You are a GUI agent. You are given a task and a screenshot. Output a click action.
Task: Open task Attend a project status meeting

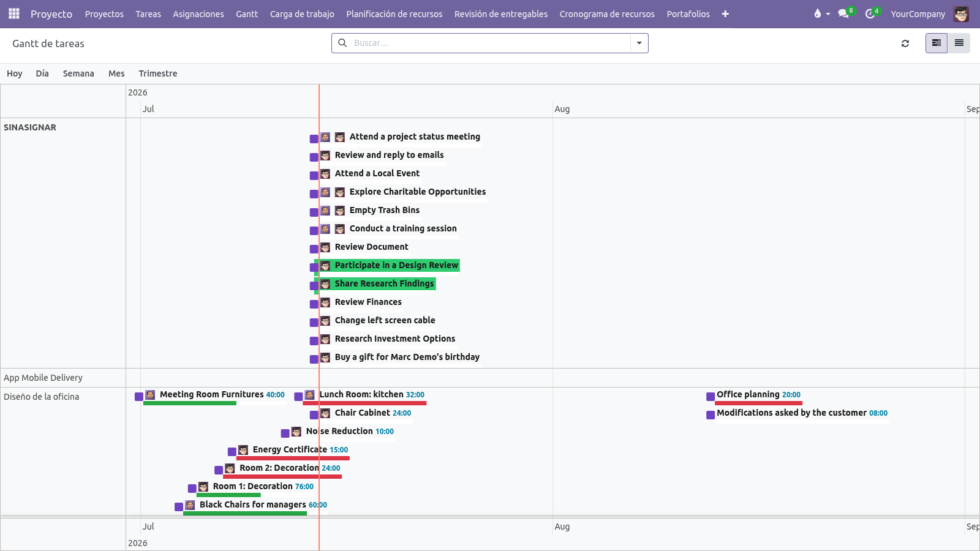click(x=415, y=137)
